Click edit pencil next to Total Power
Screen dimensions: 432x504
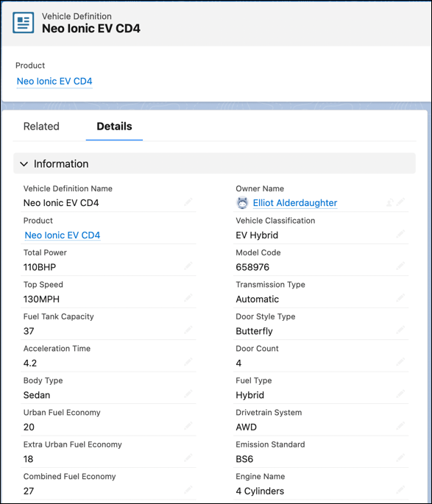pyautogui.click(x=188, y=266)
